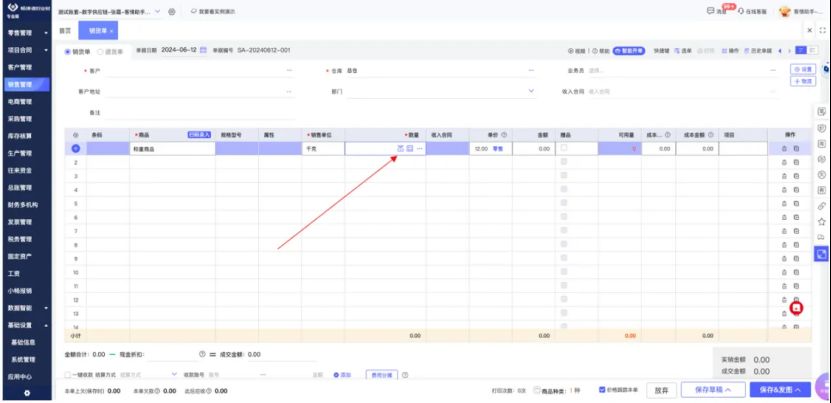Click the fullscreen expand icon at top right
Viewport: 831px width, 403px height.
coord(822,31)
